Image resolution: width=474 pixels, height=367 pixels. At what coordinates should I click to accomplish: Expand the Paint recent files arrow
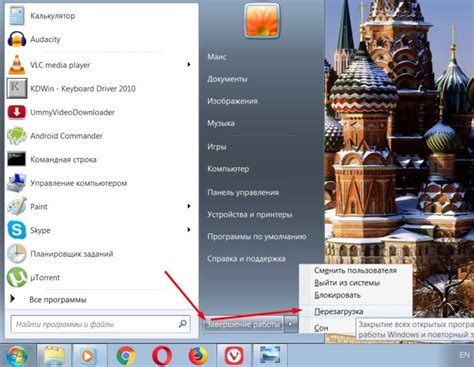coord(189,206)
